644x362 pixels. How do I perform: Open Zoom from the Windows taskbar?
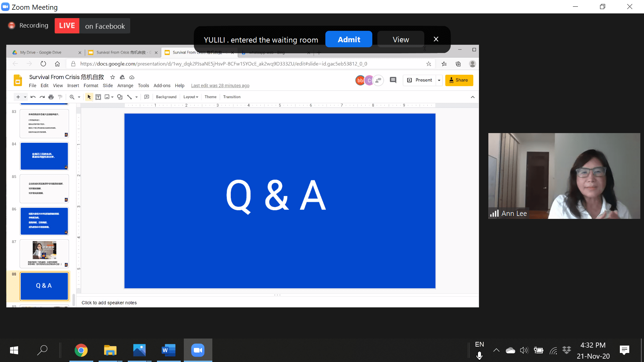point(198,350)
